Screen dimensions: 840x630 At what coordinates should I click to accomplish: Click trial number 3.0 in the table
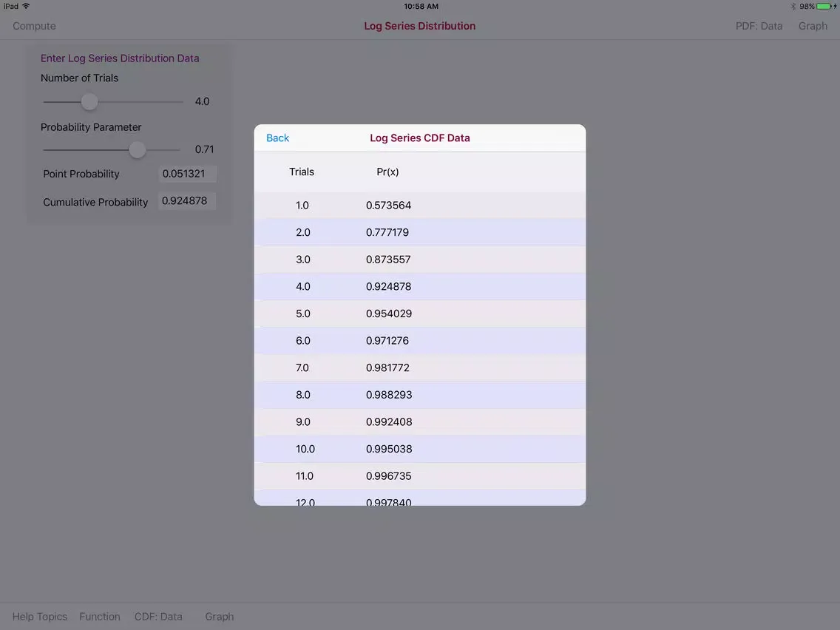pos(302,260)
